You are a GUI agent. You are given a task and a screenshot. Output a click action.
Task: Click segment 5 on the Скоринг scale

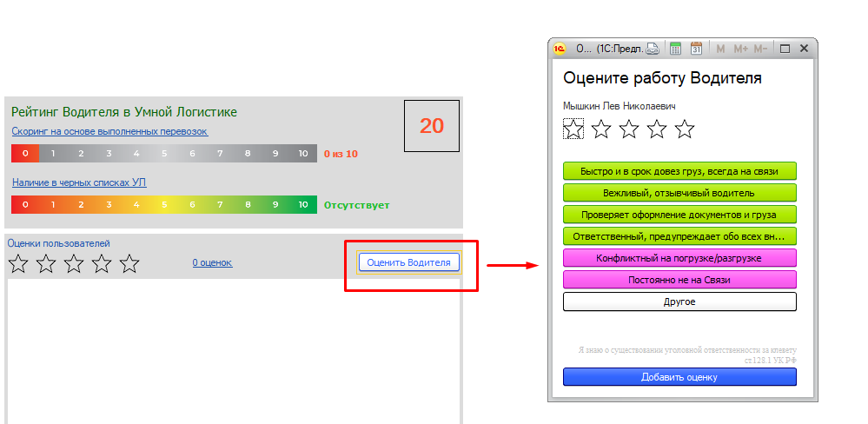pos(164,154)
